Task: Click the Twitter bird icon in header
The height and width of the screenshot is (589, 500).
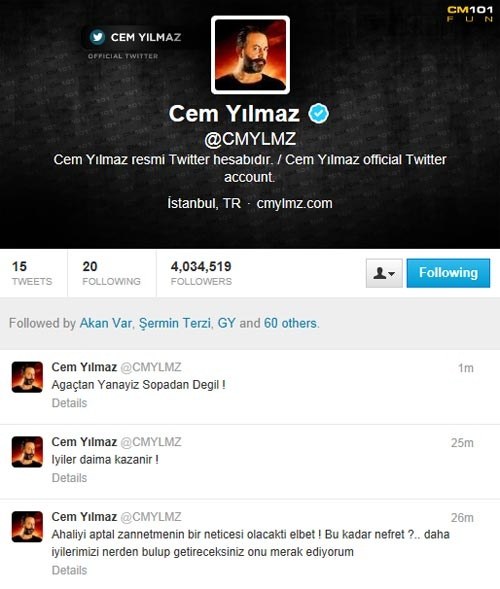Action: tap(97, 37)
